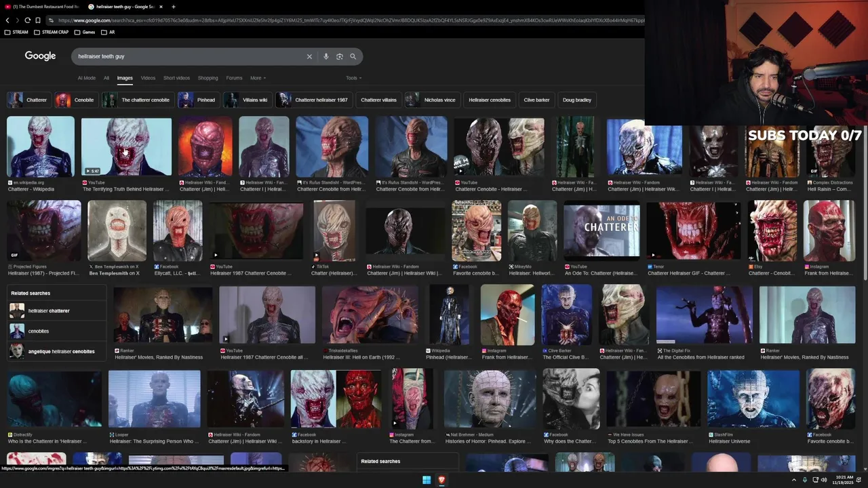The height and width of the screenshot is (488, 868).
Task: Expand the Tools dropdown
Action: (x=353, y=78)
